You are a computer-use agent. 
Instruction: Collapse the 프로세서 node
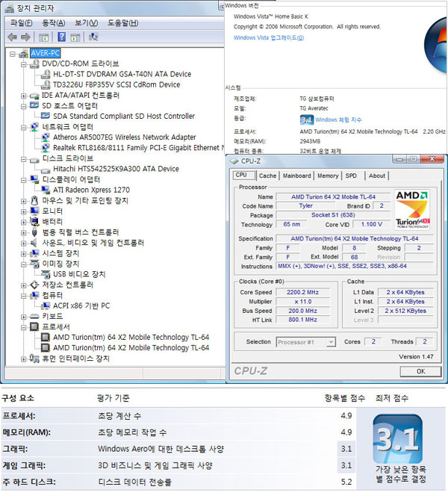pyautogui.click(x=23, y=328)
